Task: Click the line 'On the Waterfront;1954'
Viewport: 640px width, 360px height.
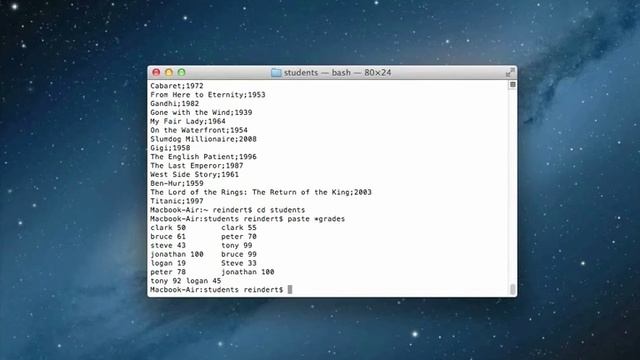Action: click(199, 130)
